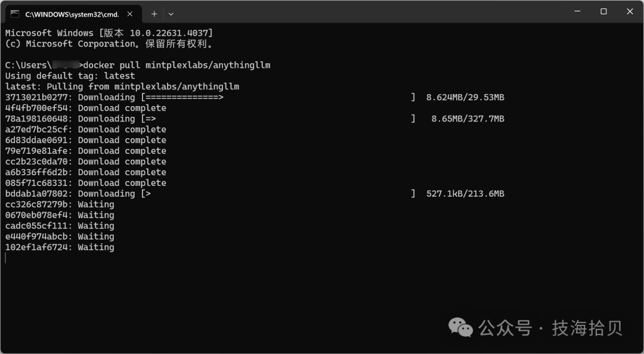The width and height of the screenshot is (644, 354).
Task: Click the cmd icon in the tab
Action: tap(15, 14)
